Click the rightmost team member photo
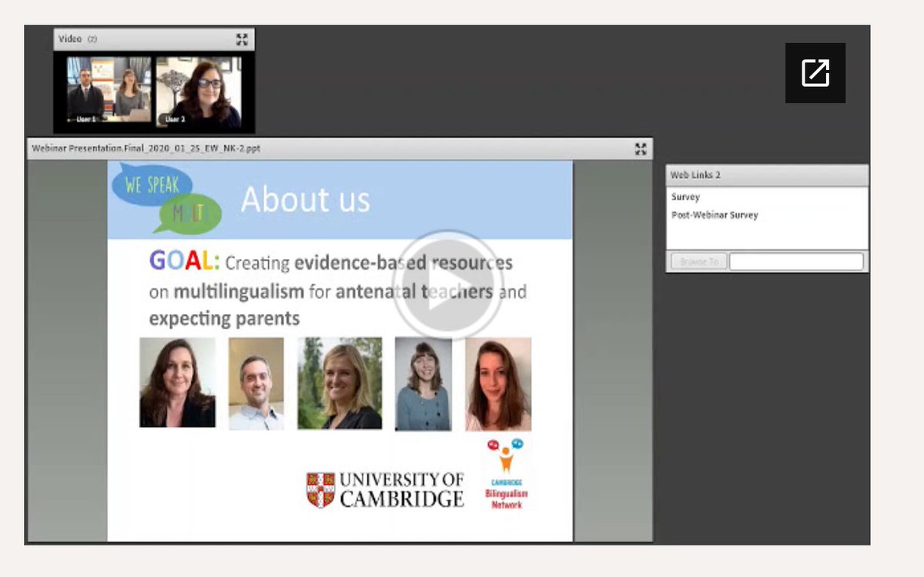The height and width of the screenshot is (577, 924). click(498, 384)
